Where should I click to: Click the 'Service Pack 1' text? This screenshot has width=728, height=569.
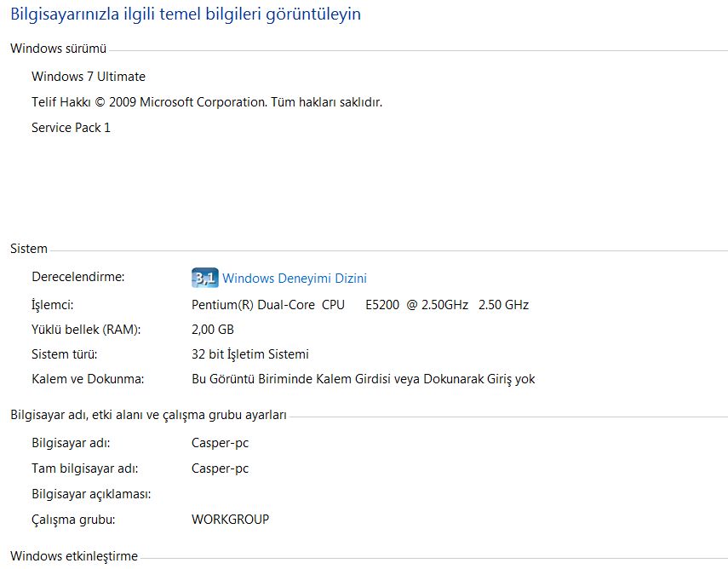(71, 127)
